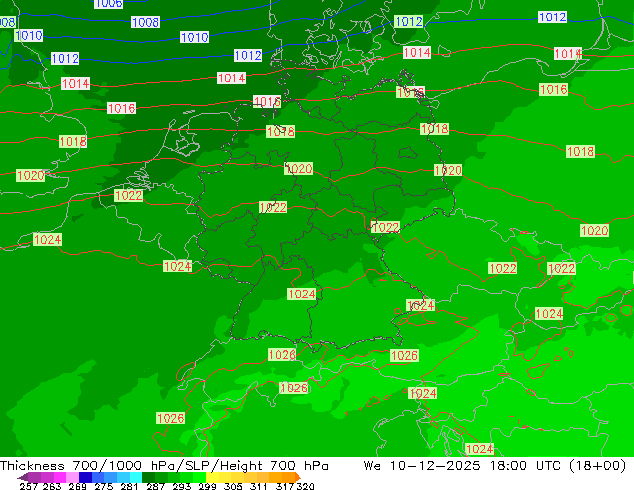Screen dimensions: 634x490
Task: Pick the bright yellow swatch above 299
Action: pos(212,477)
